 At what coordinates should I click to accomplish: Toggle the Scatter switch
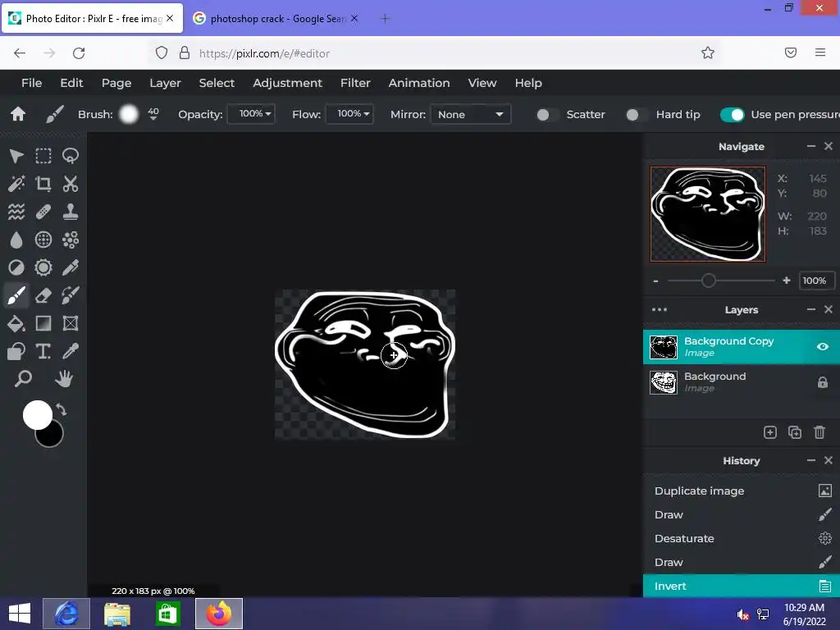(546, 115)
